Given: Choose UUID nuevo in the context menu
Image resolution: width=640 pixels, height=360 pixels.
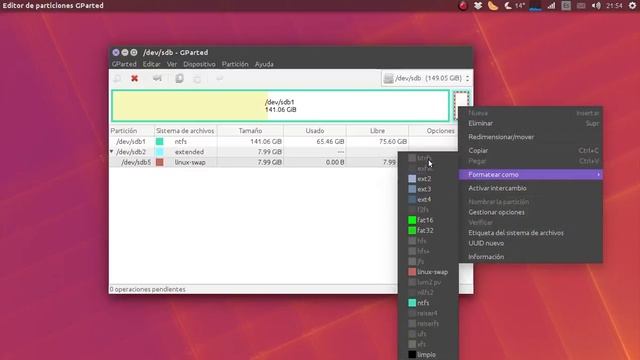Looking at the screenshot, I should tap(530, 243).
